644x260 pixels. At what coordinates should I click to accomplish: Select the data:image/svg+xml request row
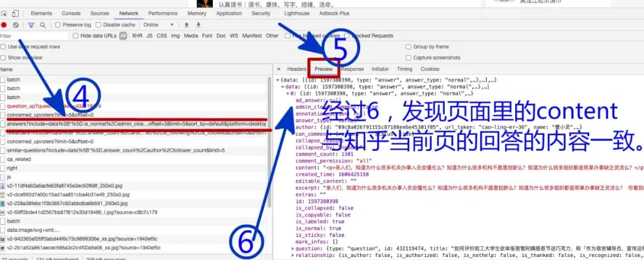pos(134,230)
